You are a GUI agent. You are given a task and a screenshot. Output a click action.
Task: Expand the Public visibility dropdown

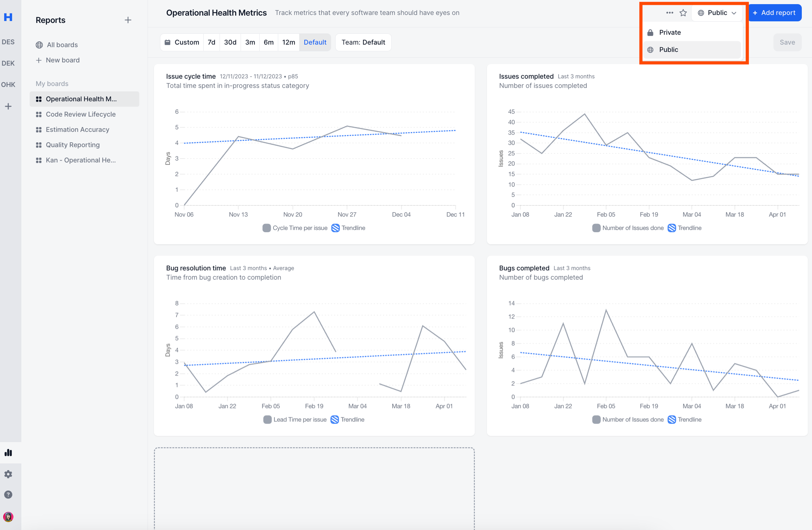[717, 13]
